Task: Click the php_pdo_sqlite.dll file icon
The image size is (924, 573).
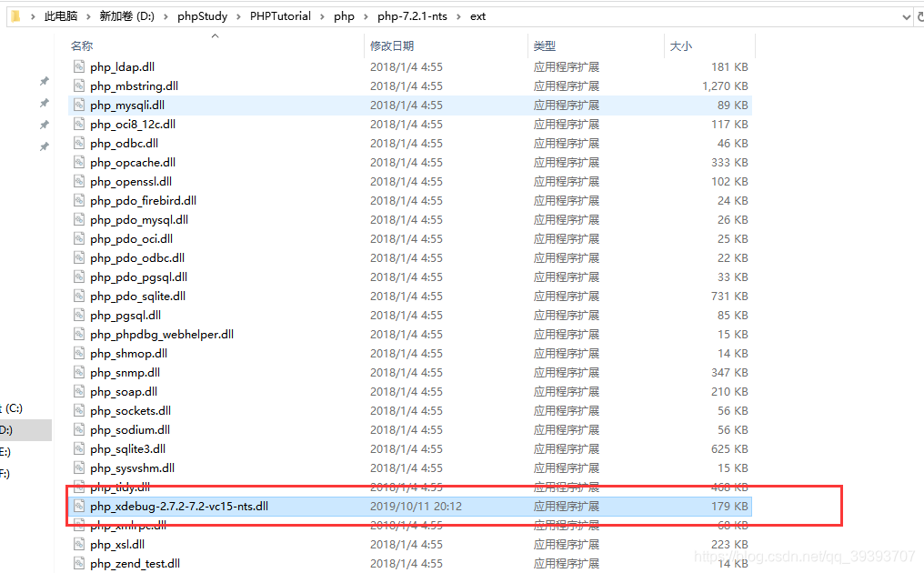Action: (x=79, y=296)
